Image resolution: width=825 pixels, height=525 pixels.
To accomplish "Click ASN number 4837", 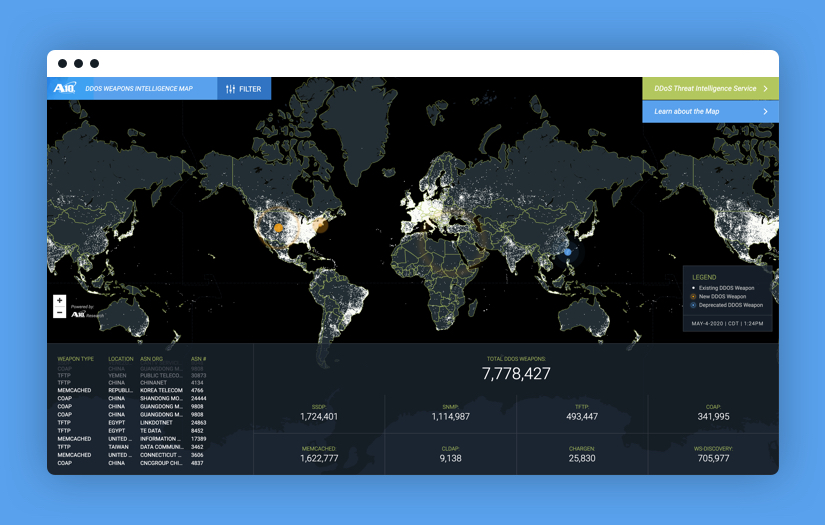I will coord(197,463).
